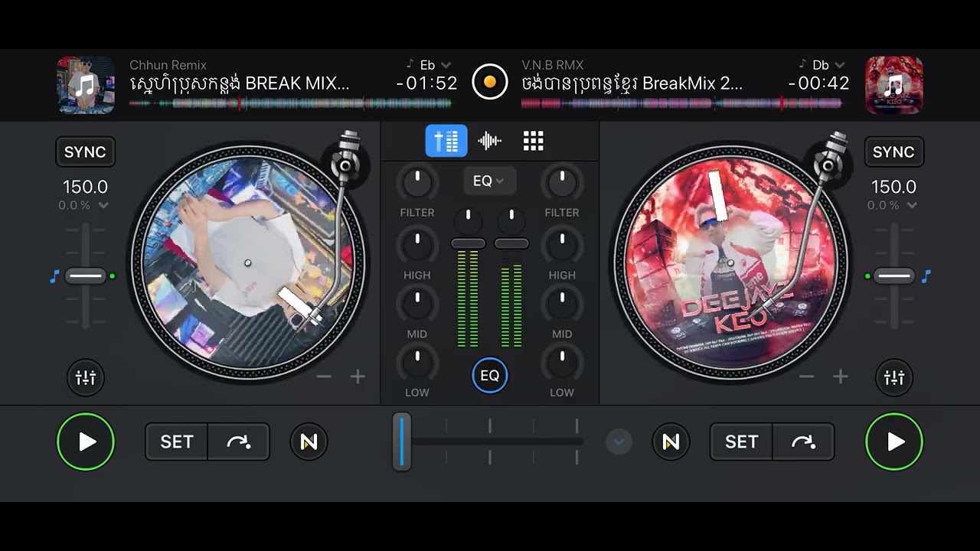
Task: Play the left deck track
Action: [86, 442]
